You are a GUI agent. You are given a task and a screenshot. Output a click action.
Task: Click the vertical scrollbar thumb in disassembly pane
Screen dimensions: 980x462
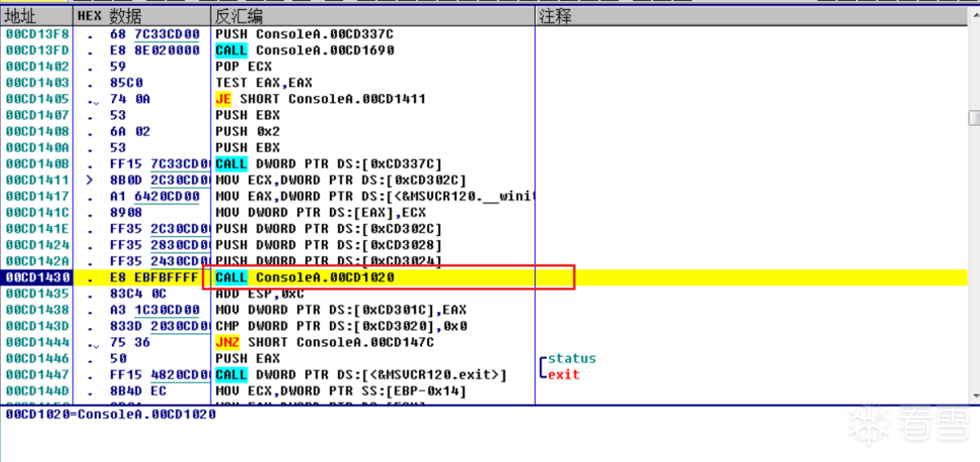pyautogui.click(x=973, y=118)
